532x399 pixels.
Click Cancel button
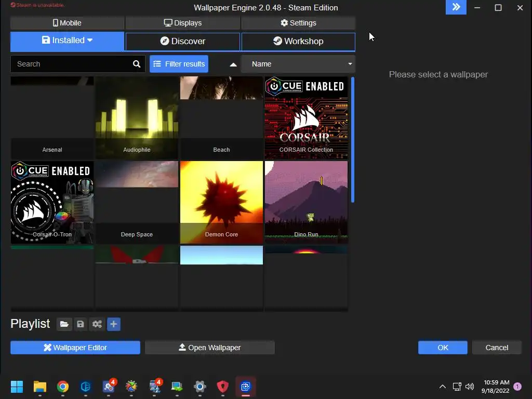tap(497, 348)
